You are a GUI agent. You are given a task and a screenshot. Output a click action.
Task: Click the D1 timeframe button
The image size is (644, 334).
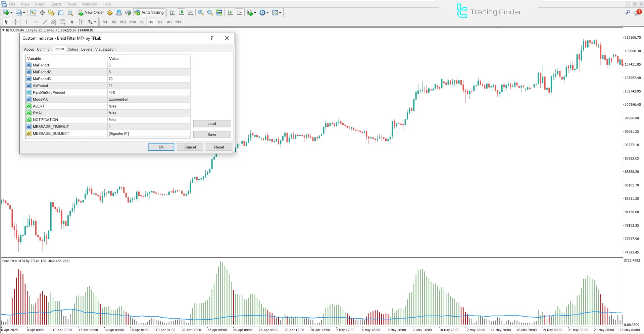160,22
